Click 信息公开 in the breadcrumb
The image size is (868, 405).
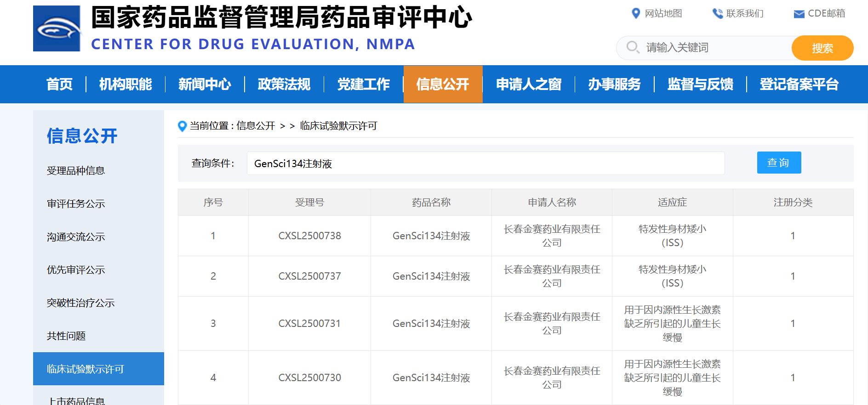pos(255,126)
